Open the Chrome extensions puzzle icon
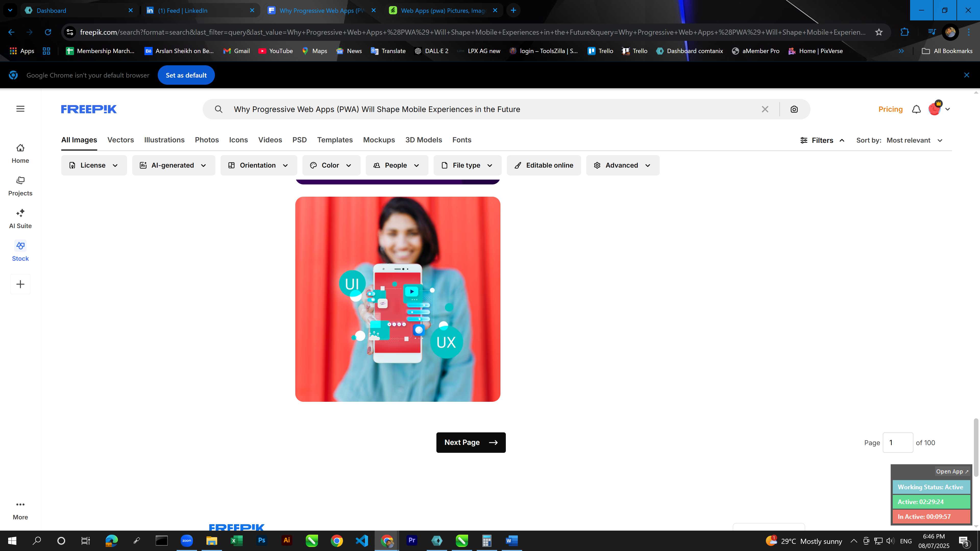 point(905,32)
